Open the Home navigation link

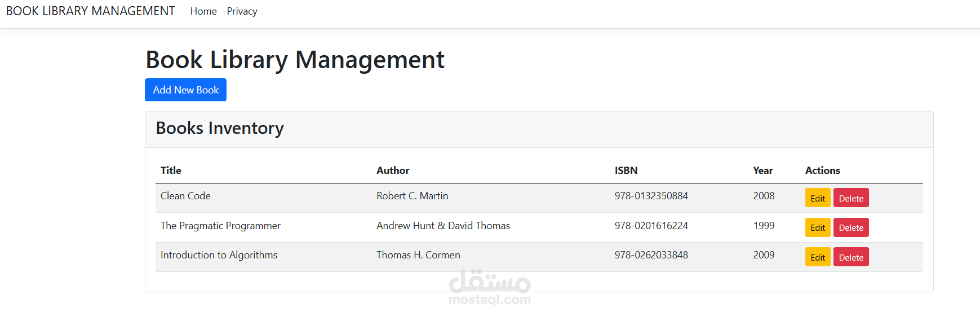tap(203, 11)
